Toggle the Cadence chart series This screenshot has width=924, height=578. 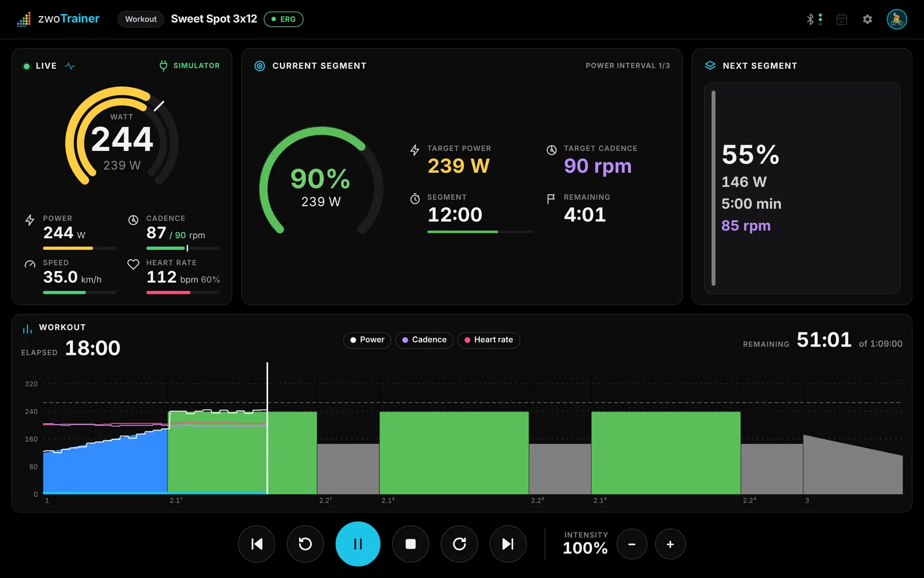pyautogui.click(x=424, y=340)
